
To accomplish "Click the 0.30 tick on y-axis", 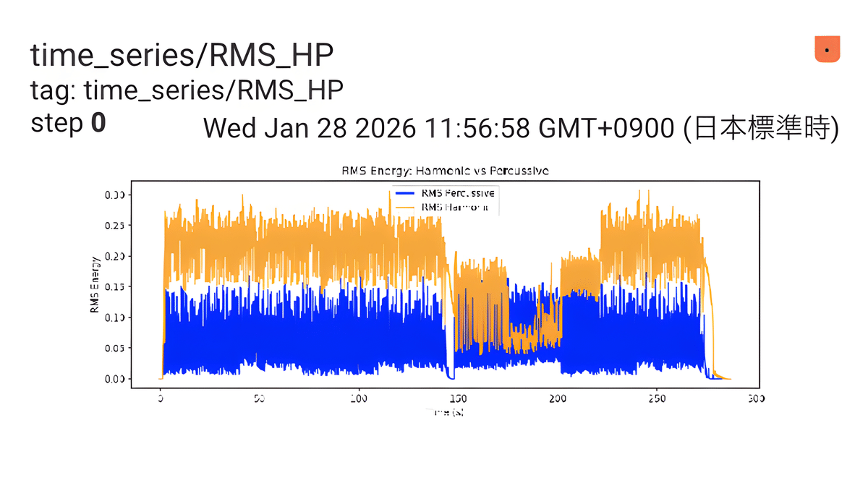I will (116, 195).
